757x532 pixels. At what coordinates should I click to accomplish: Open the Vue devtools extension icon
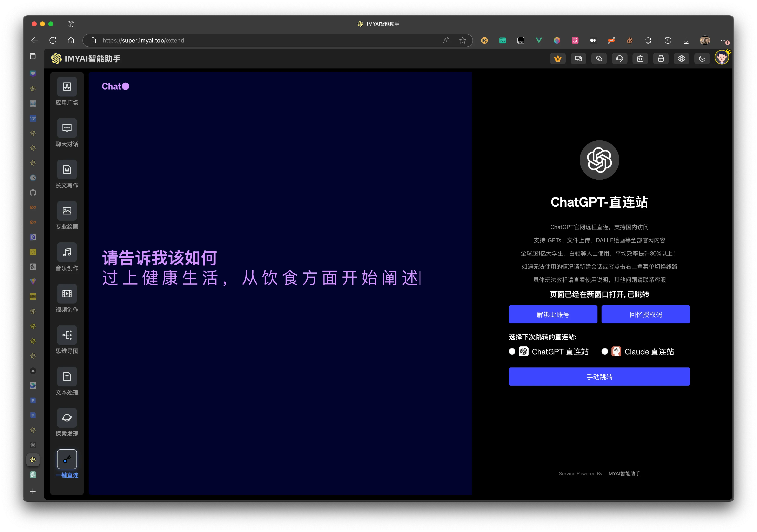coord(539,40)
